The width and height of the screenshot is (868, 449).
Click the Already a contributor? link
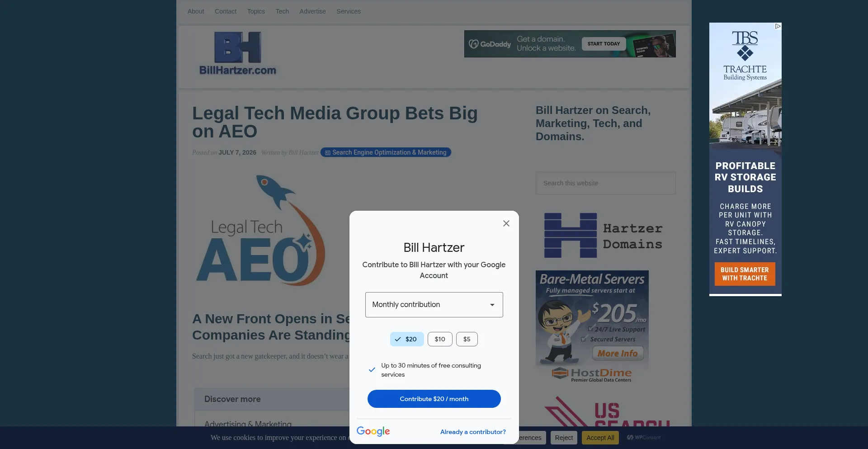pyautogui.click(x=473, y=432)
